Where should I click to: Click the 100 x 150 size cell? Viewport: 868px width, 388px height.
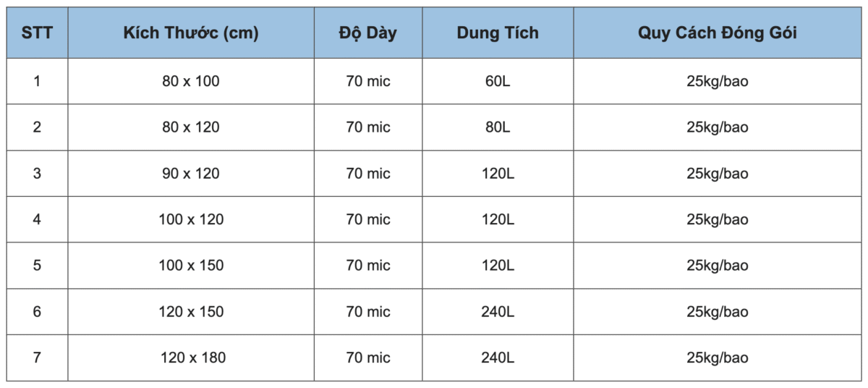[191, 266]
